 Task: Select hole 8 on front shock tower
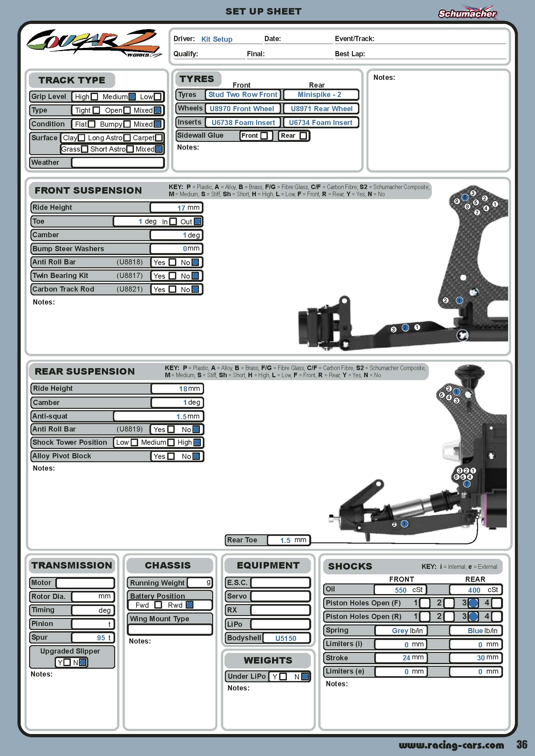click(467, 207)
